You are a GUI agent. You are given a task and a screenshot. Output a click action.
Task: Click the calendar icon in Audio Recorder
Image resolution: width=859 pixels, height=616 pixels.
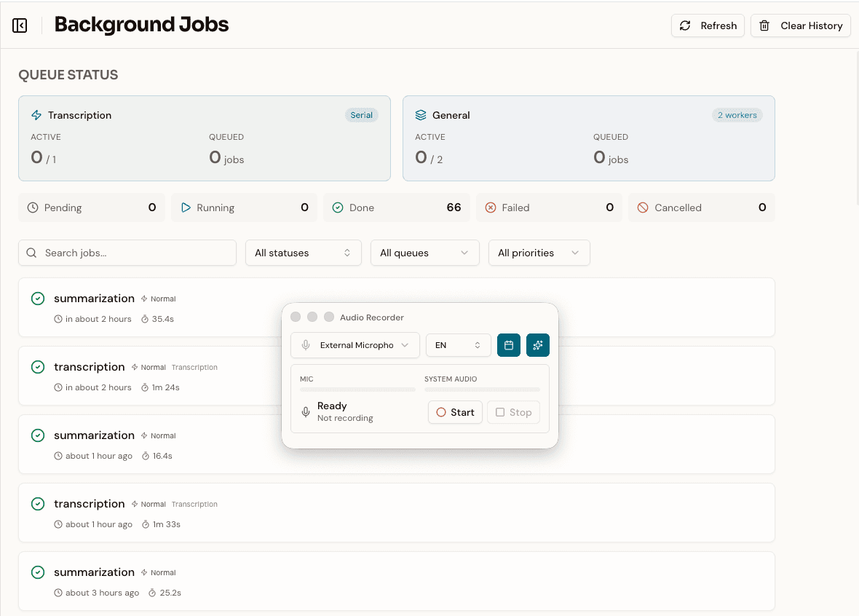tap(509, 345)
